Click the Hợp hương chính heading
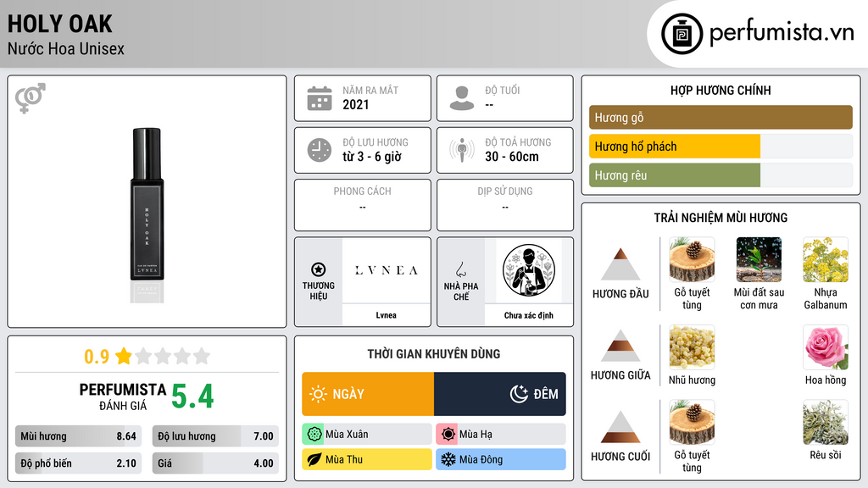The height and width of the screenshot is (488, 868). [x=721, y=90]
